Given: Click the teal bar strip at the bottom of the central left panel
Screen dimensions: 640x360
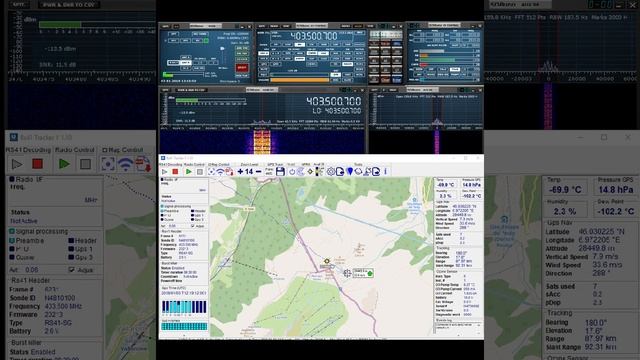Looking at the screenshot, I should click(184, 326).
